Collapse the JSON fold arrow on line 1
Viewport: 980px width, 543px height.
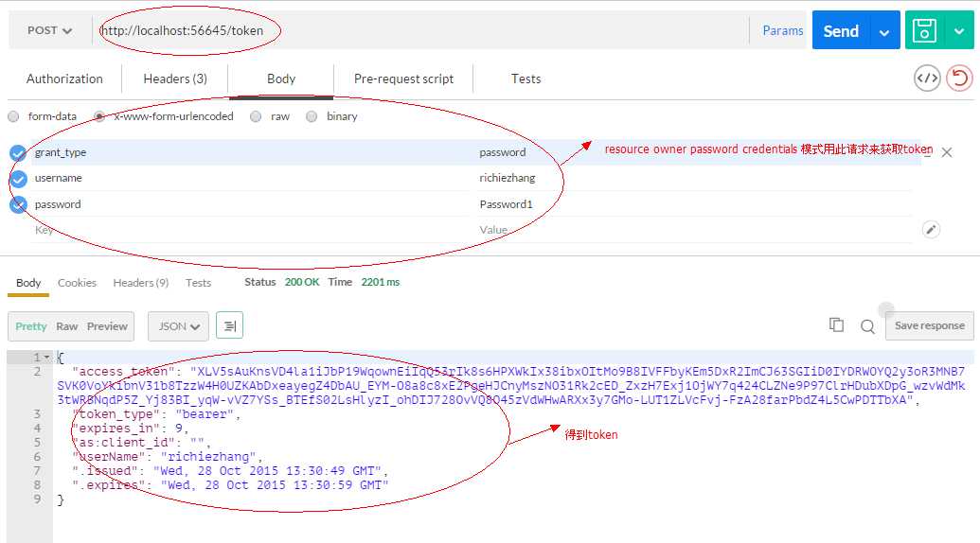pos(46,358)
